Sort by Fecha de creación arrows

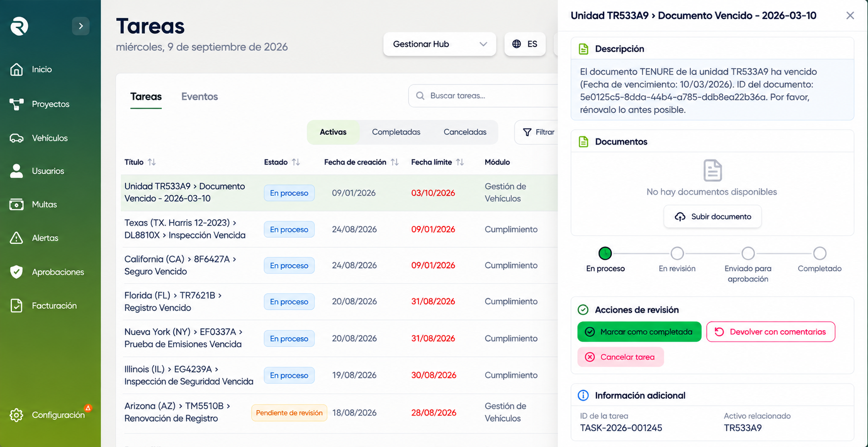pyautogui.click(x=395, y=162)
